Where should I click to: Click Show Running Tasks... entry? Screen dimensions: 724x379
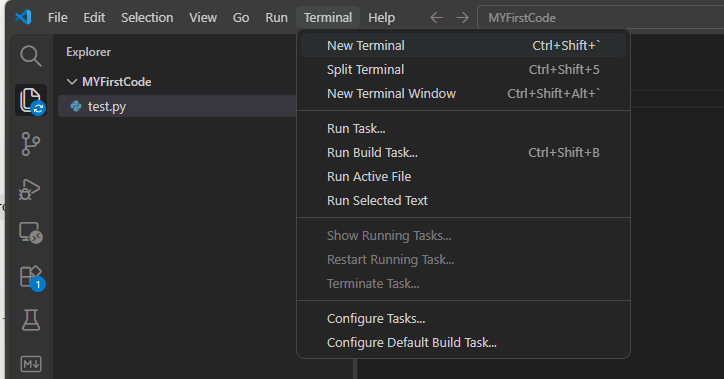tap(464, 235)
